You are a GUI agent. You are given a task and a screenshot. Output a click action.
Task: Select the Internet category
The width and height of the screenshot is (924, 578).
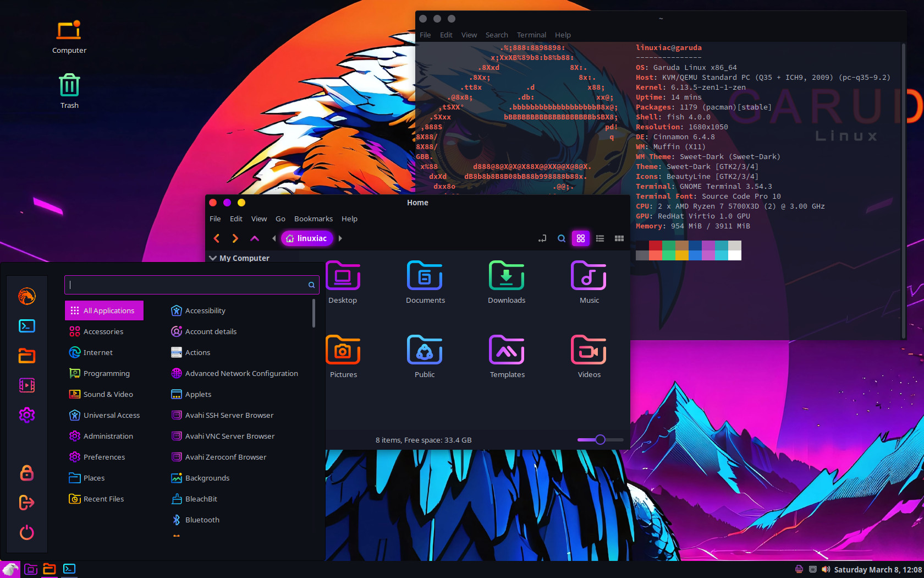click(104, 352)
